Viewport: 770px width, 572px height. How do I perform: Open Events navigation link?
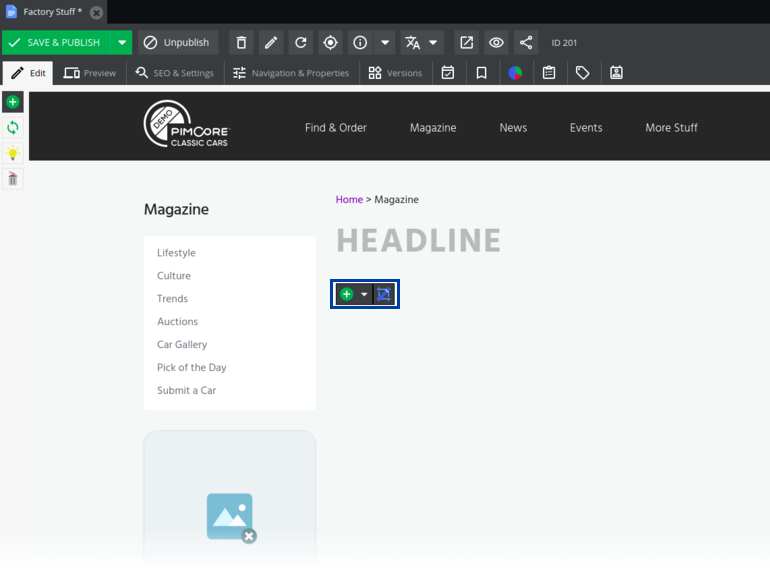coord(586,128)
